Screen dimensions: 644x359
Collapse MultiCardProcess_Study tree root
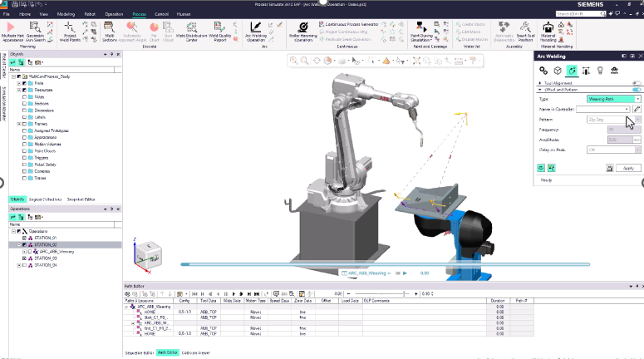pos(13,76)
